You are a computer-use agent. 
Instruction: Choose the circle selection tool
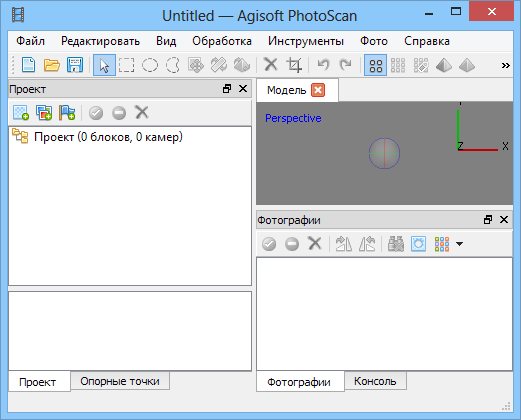click(150, 65)
